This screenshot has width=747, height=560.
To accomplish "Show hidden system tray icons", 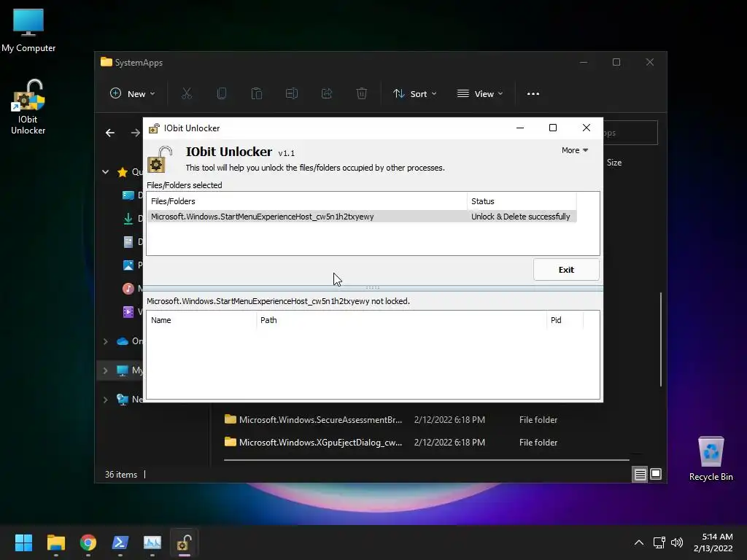I will (x=639, y=542).
